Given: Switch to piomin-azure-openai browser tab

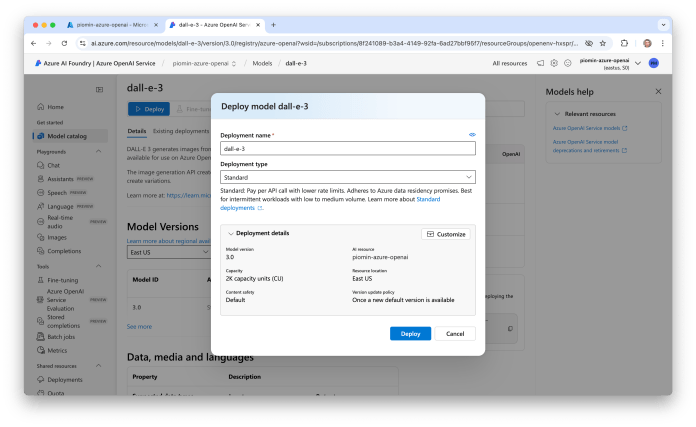Looking at the screenshot, I should pos(112,25).
